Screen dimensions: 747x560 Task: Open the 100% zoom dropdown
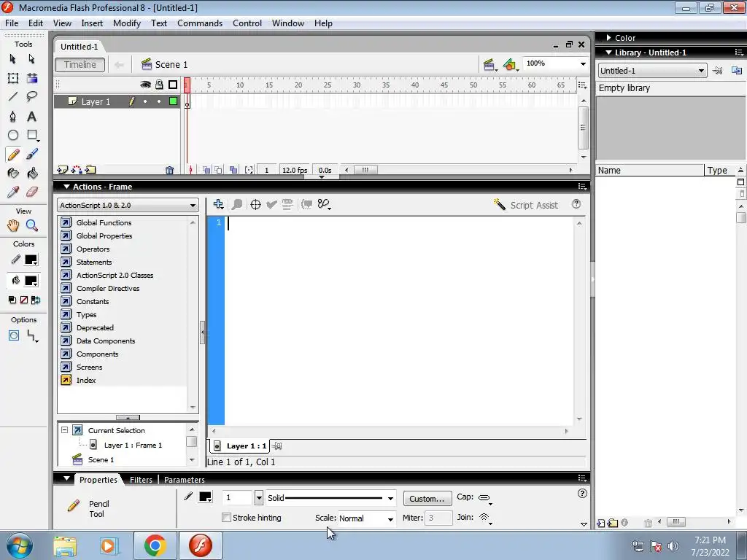583,64
